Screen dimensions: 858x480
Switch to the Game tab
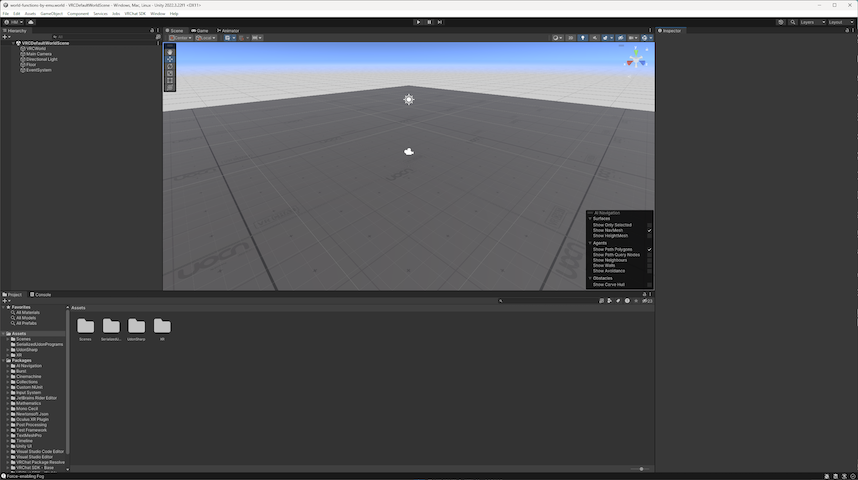pos(200,31)
